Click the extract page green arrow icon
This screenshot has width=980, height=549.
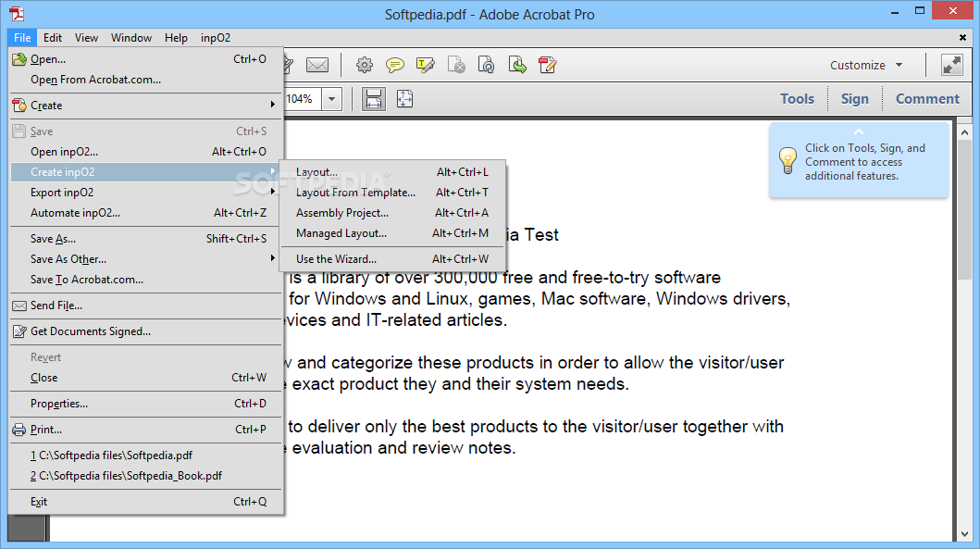[x=517, y=65]
